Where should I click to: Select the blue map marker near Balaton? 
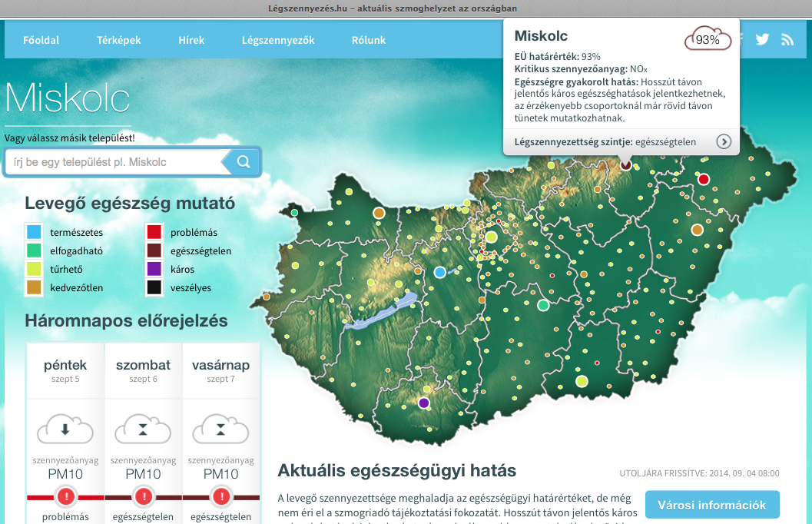click(439, 272)
